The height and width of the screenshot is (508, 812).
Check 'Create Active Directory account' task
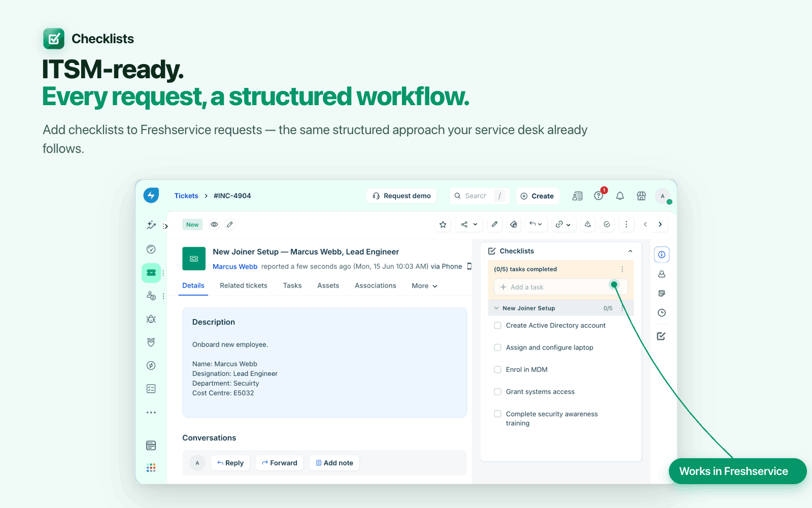pyautogui.click(x=498, y=326)
